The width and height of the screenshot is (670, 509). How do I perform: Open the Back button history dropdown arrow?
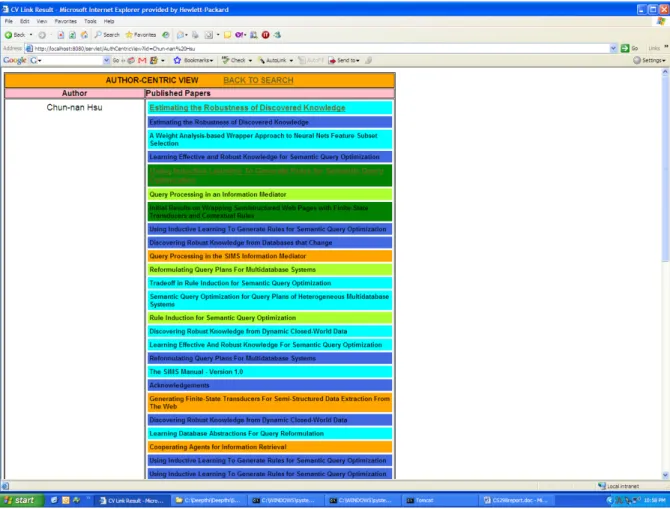(31, 35)
